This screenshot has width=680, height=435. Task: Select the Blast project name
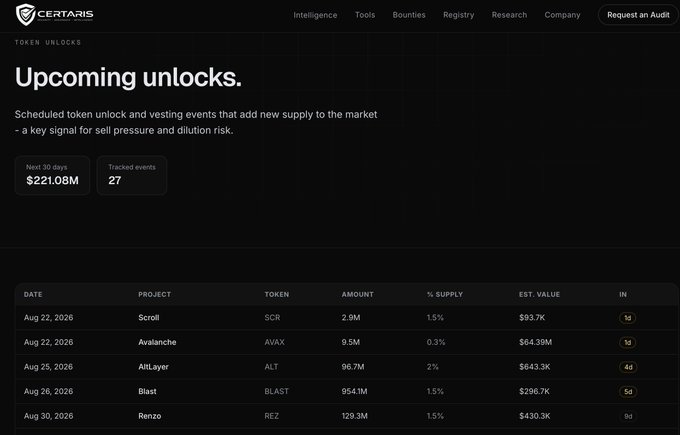[147, 391]
